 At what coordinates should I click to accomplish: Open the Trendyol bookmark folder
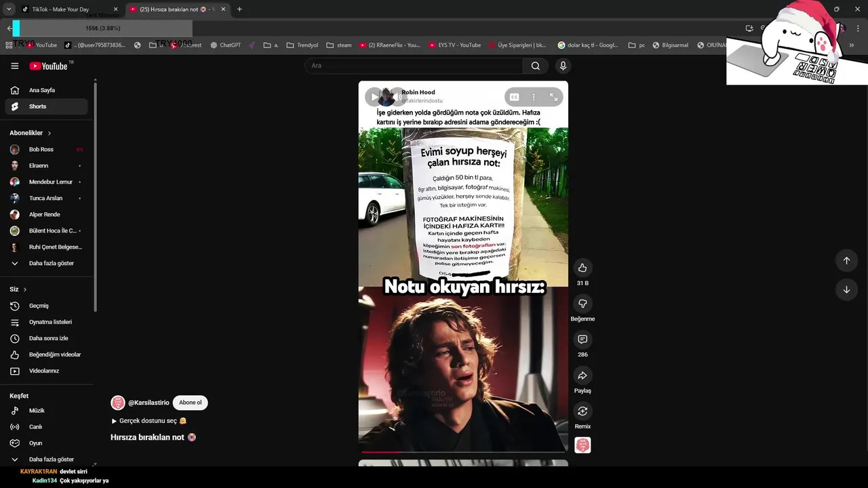[302, 45]
